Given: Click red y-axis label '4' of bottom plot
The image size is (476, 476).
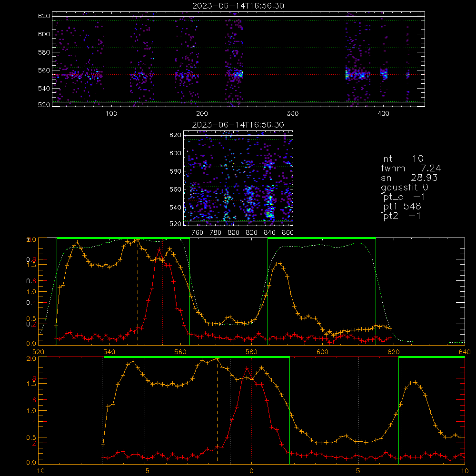Looking at the screenshot, I should [34, 421].
